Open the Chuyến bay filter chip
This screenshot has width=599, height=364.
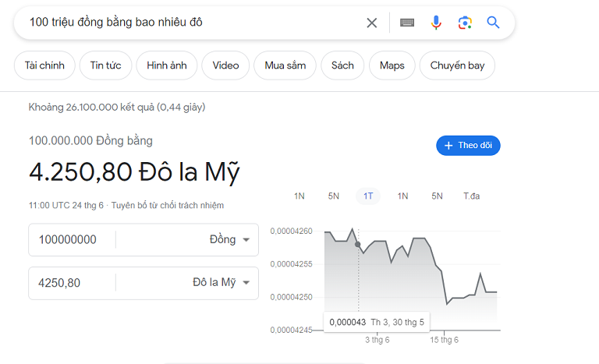457,65
